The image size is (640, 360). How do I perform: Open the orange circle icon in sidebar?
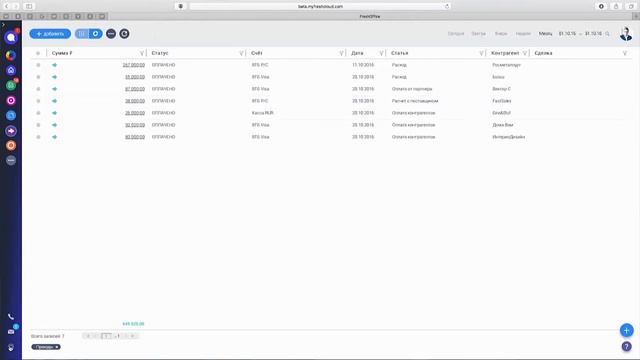click(11, 145)
